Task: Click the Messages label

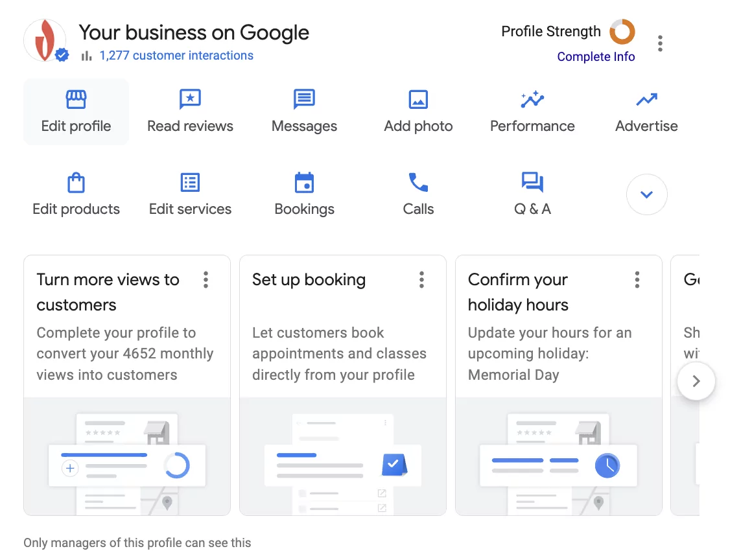Action: click(304, 126)
